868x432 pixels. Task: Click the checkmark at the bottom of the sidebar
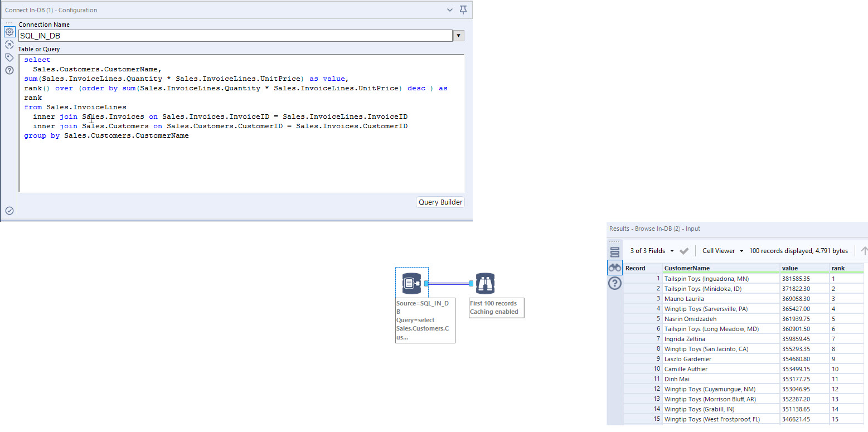[9, 210]
